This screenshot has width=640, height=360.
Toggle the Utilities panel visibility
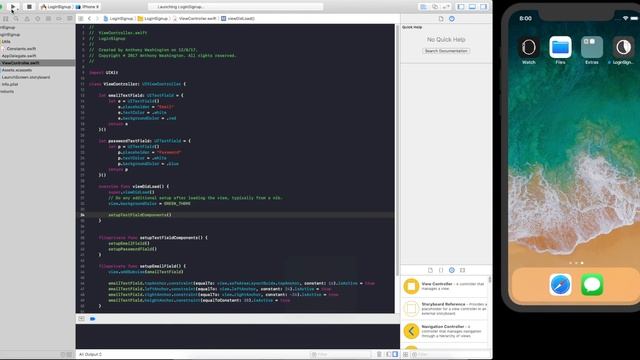(484, 7)
